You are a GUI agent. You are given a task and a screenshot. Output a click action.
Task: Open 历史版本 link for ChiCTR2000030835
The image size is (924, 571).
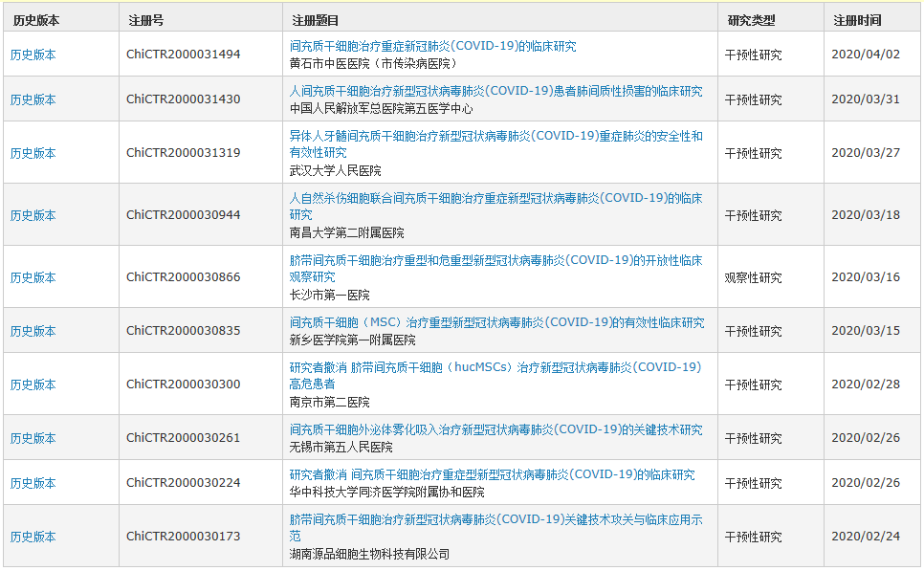33,331
